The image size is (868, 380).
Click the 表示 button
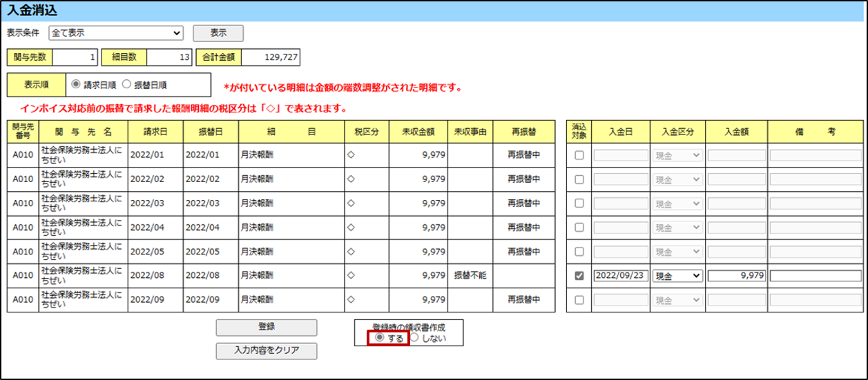[x=218, y=32]
